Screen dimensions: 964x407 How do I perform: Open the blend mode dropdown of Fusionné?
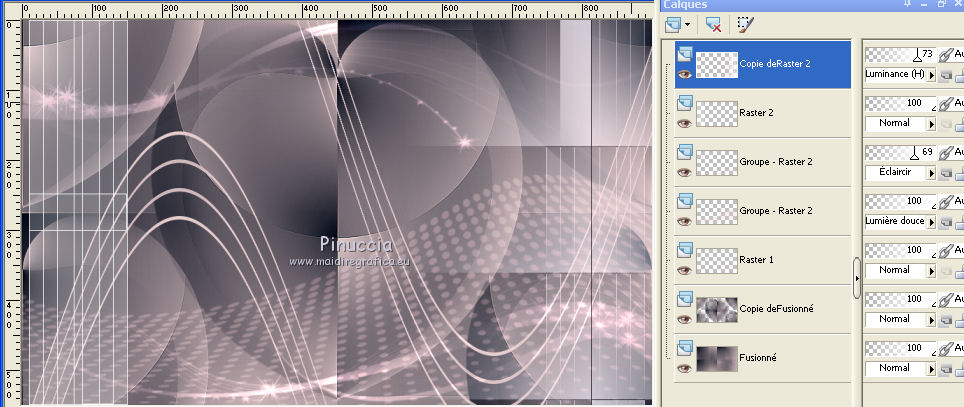tap(931, 369)
